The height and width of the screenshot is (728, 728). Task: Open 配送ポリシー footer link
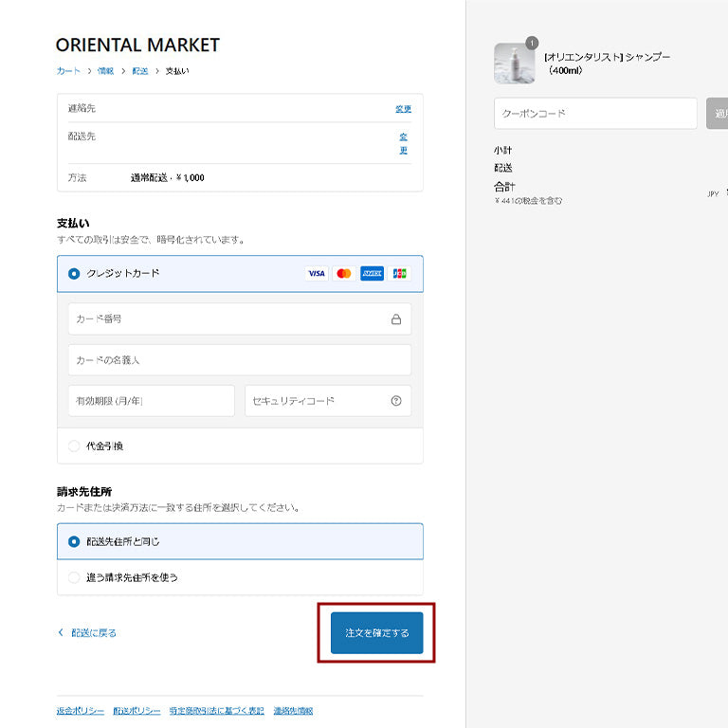tap(136, 711)
